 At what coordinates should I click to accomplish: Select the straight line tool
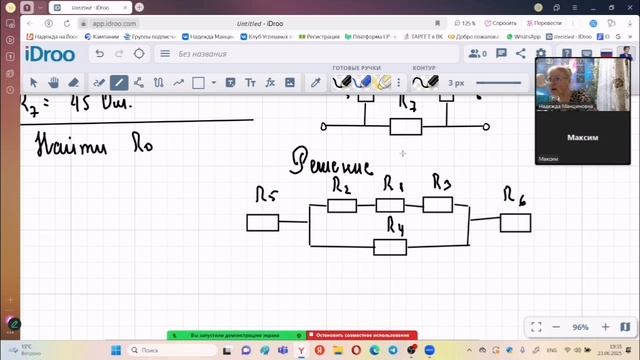pos(119,83)
